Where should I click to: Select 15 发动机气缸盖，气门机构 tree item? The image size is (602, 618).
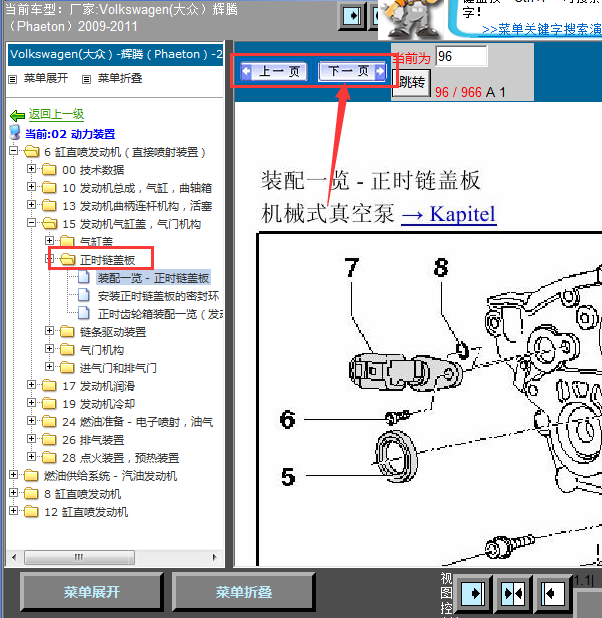click(132, 224)
